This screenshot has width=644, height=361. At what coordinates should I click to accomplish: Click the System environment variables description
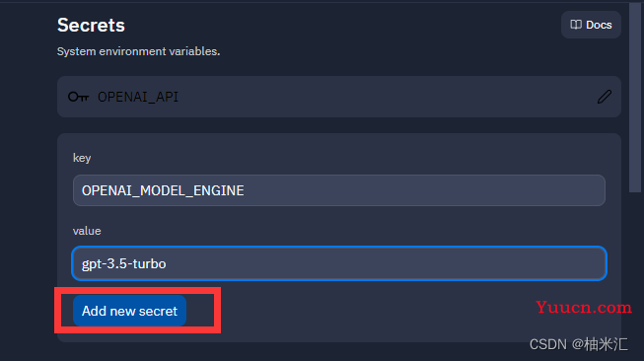[x=138, y=51]
